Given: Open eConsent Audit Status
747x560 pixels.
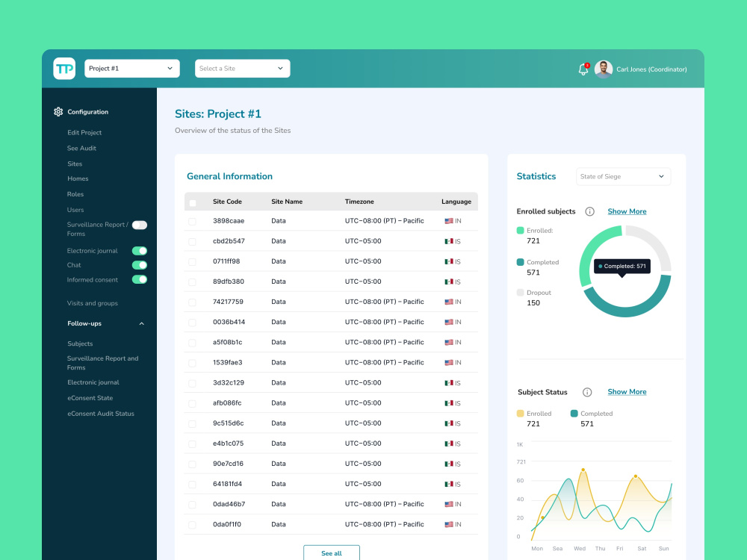Looking at the screenshot, I should tap(101, 414).
